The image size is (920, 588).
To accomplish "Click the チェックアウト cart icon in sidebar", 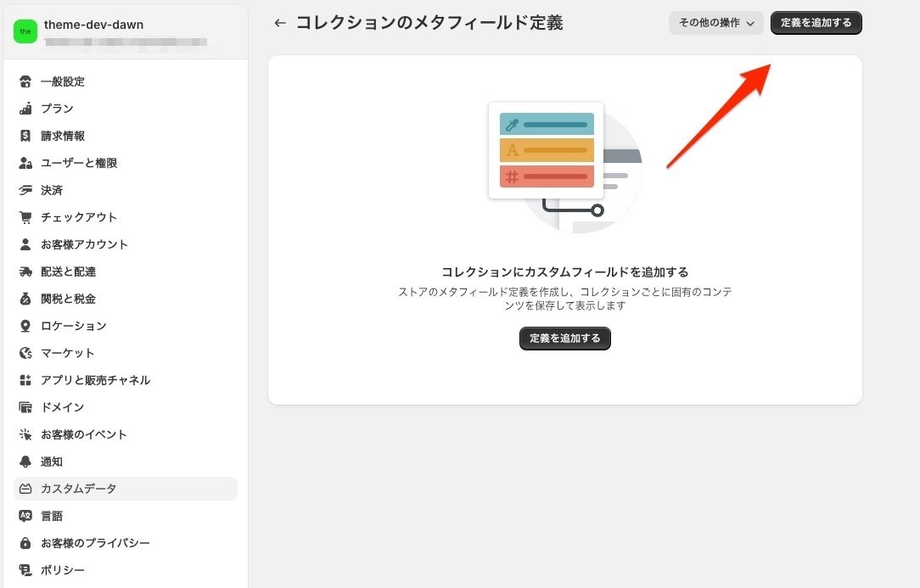I will tap(26, 217).
